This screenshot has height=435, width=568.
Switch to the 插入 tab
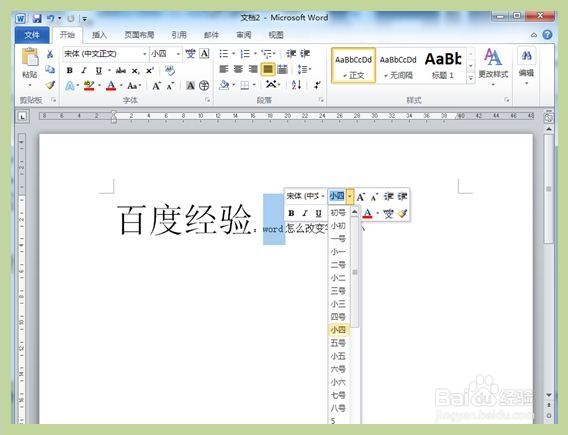pyautogui.click(x=99, y=35)
